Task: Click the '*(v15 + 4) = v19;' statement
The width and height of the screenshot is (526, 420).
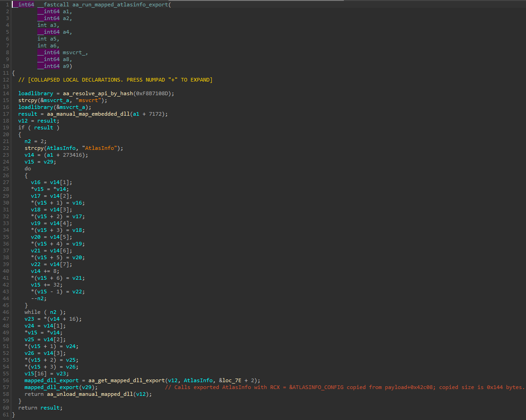Action: [58, 244]
